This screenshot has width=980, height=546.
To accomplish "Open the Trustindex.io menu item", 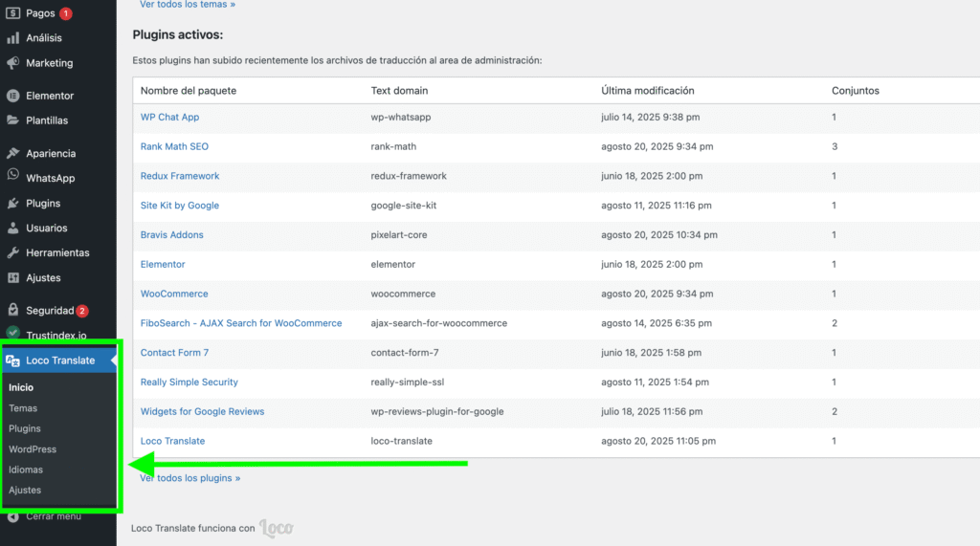I will point(58,335).
